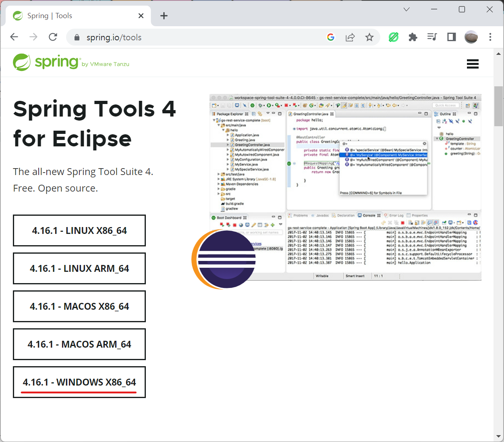The image size is (504, 442).
Task: Minimize the Chrome window
Action: tap(434, 9)
